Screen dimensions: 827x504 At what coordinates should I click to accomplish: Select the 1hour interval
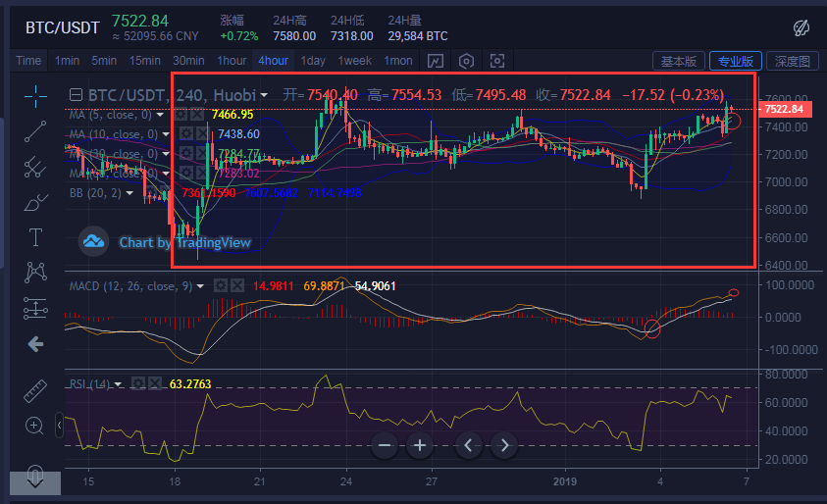point(233,61)
